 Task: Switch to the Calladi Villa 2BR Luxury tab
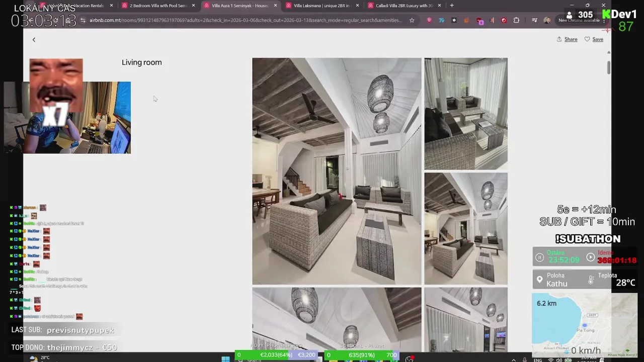(x=404, y=6)
